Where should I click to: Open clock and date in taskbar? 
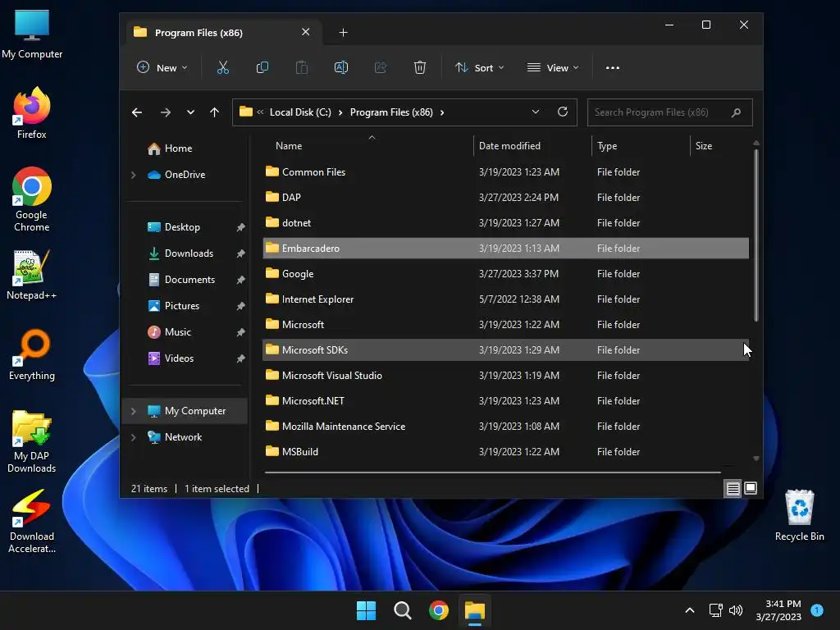(778, 610)
